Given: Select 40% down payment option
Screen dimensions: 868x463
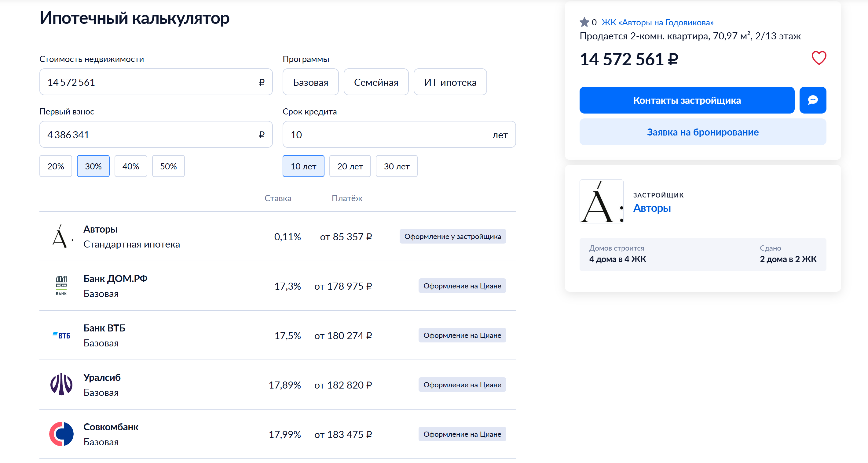Looking at the screenshot, I should (131, 166).
